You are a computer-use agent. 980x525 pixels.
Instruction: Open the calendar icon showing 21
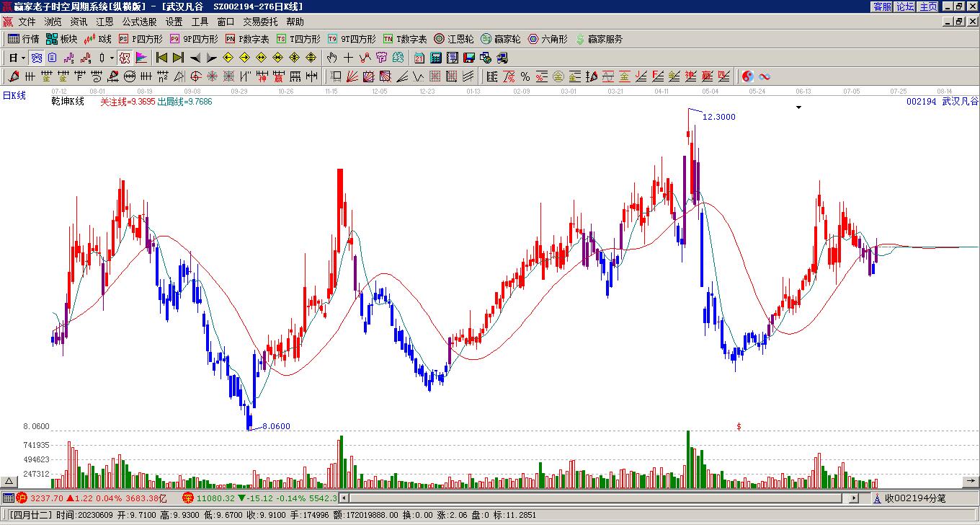pyautogui.click(x=419, y=58)
